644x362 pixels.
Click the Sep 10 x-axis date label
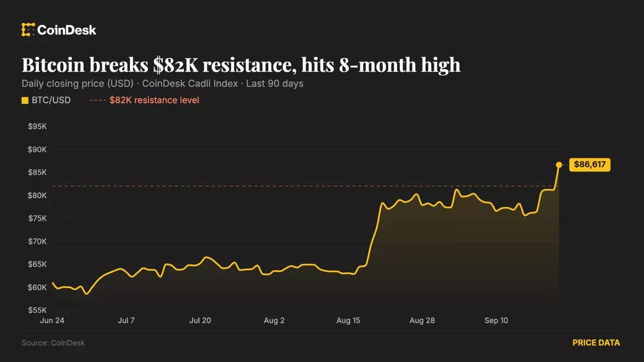496,321
